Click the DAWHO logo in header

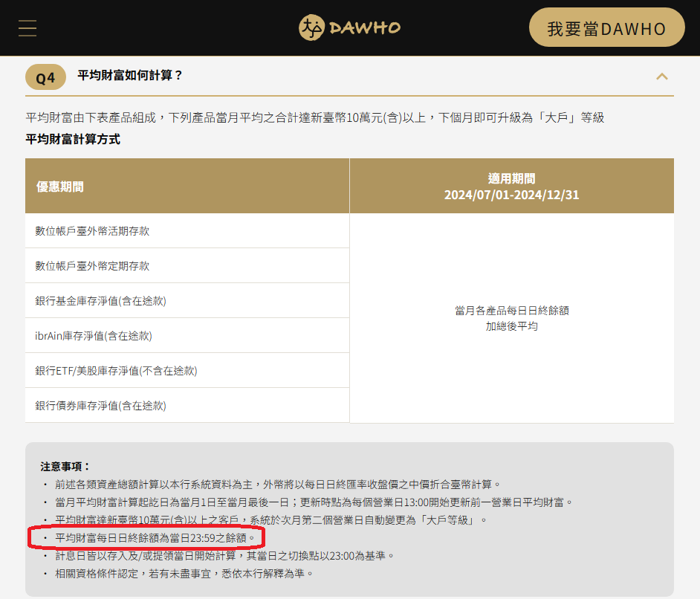click(x=349, y=28)
